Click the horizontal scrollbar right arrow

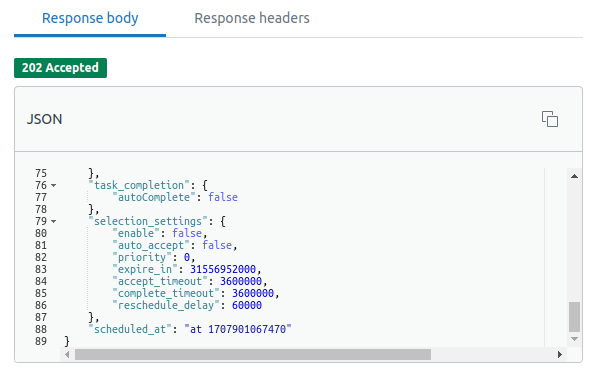pos(559,355)
